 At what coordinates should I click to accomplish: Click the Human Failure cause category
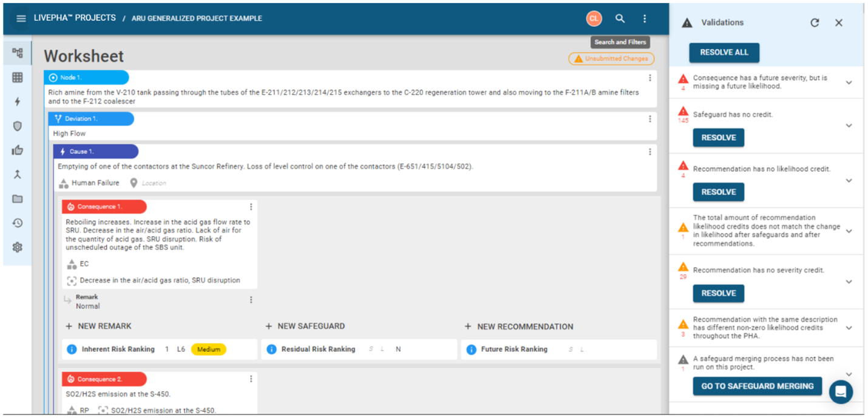pyautogui.click(x=95, y=183)
